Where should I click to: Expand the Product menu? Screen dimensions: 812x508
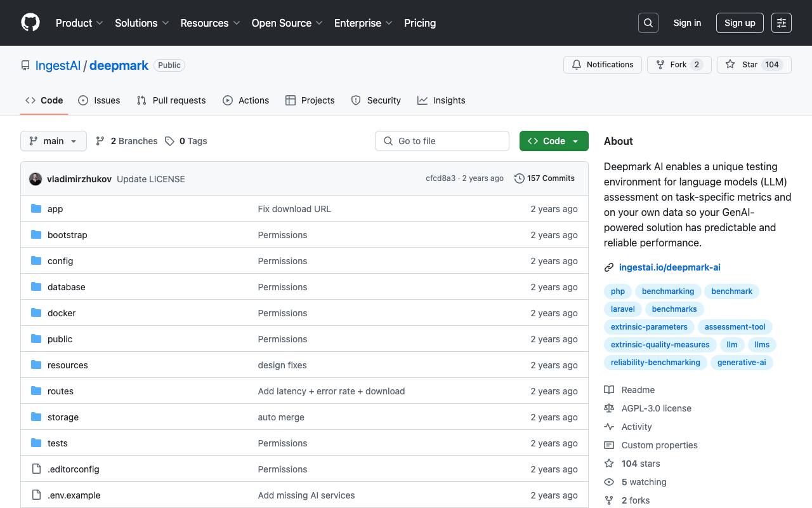(x=79, y=23)
